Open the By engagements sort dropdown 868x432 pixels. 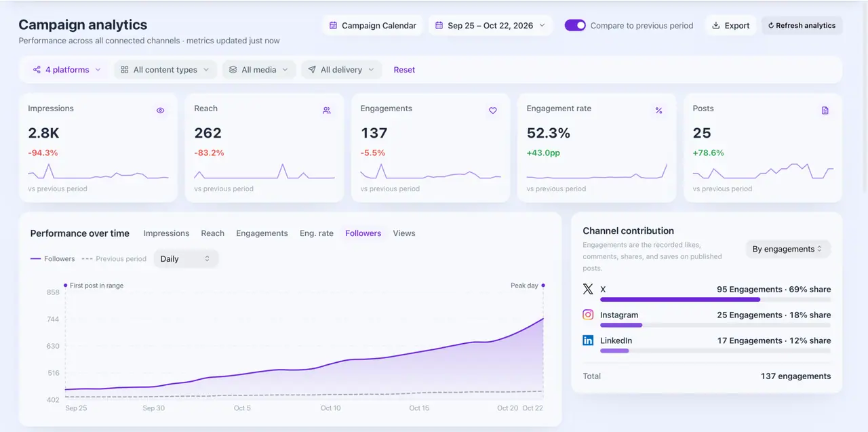tap(788, 249)
